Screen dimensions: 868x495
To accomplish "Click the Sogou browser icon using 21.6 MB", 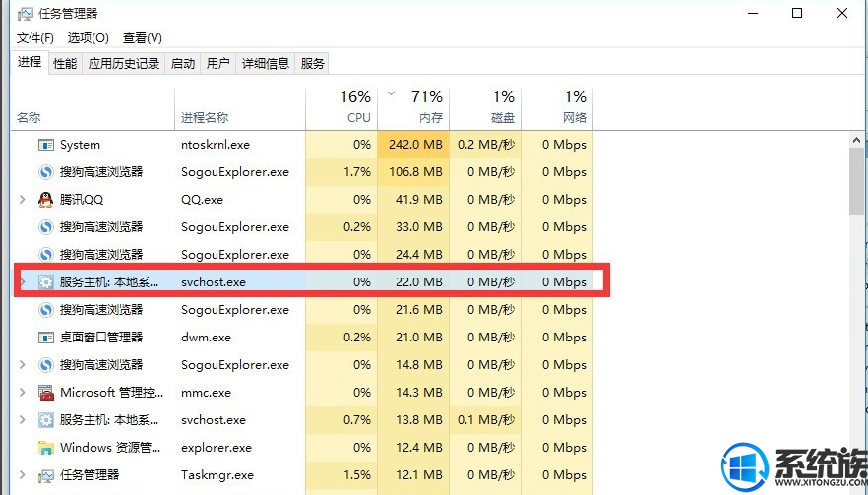I will pyautogui.click(x=45, y=310).
